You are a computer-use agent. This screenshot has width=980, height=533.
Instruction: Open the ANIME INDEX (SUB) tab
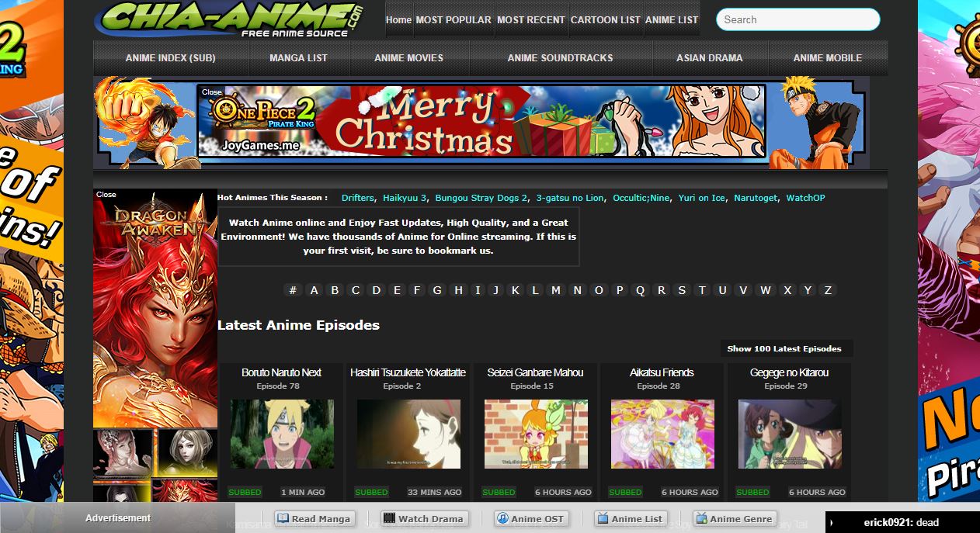coord(171,57)
